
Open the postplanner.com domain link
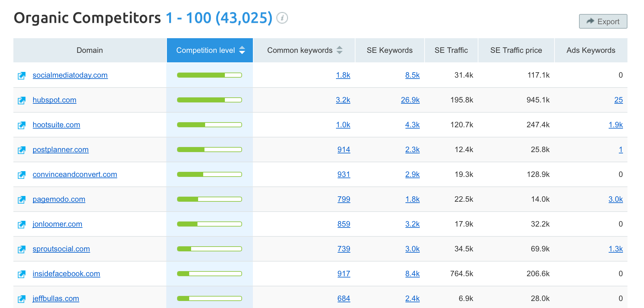coord(61,150)
